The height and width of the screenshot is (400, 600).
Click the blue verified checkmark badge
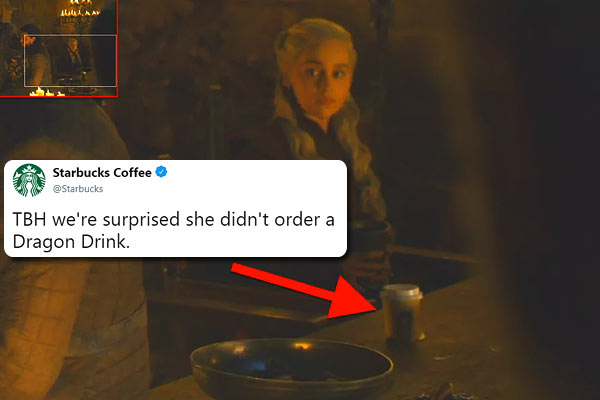tap(161, 172)
